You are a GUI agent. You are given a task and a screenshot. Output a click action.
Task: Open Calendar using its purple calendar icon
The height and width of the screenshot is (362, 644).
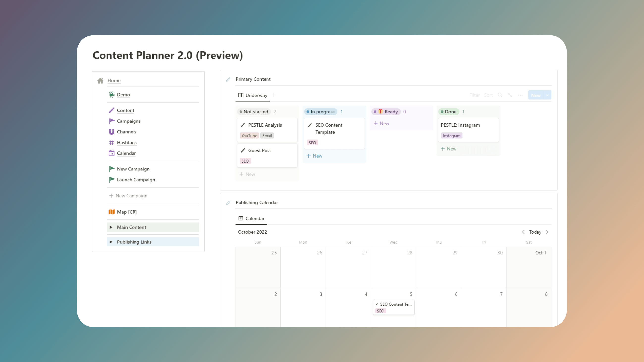tap(112, 153)
